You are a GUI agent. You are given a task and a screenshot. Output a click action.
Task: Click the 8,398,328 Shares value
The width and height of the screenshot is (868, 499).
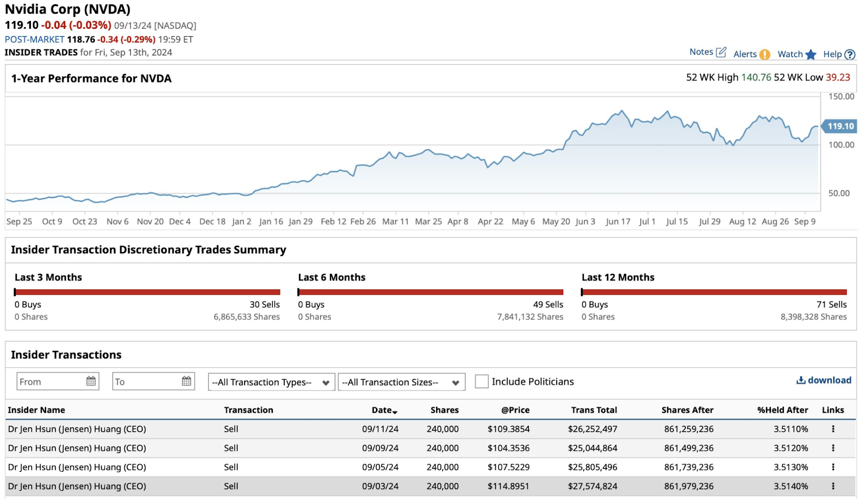click(814, 317)
